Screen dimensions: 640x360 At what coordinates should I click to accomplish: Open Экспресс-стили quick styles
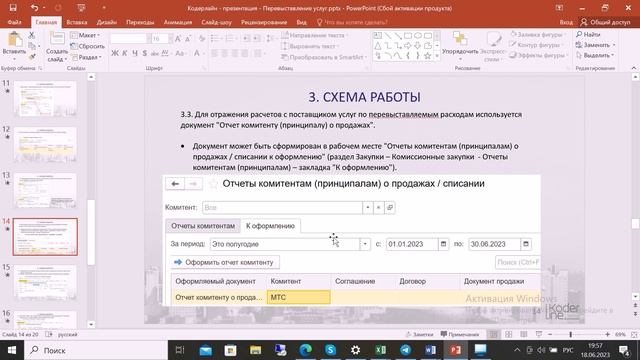[493, 47]
